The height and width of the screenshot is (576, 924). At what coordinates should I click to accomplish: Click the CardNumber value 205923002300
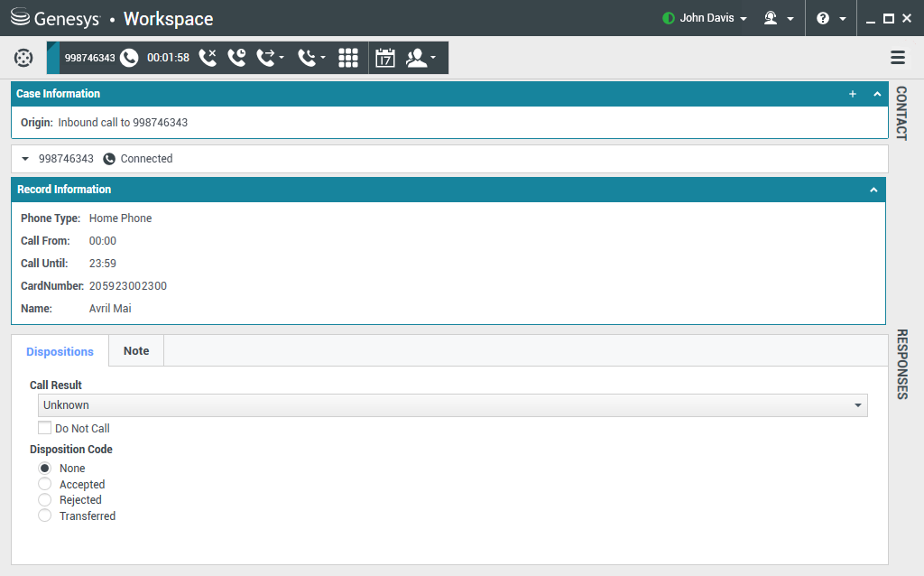(x=128, y=286)
